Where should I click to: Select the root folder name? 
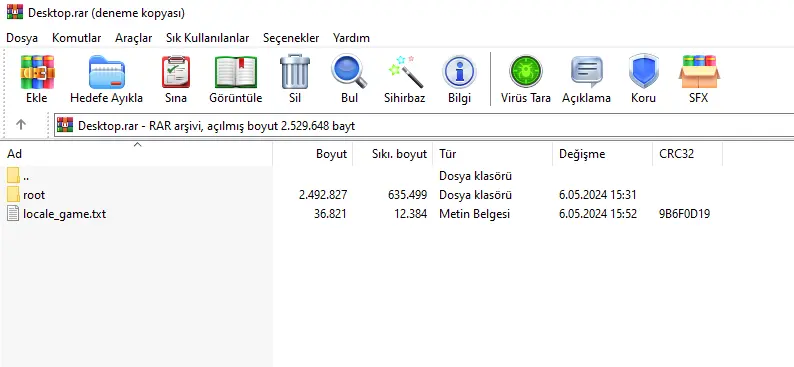click(34, 195)
